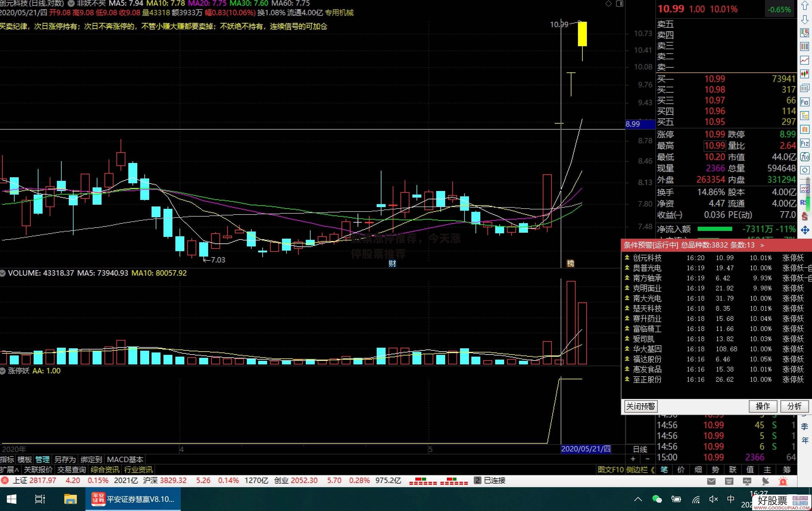
Task: Open the 综合资讯 tab
Action: (x=105, y=470)
